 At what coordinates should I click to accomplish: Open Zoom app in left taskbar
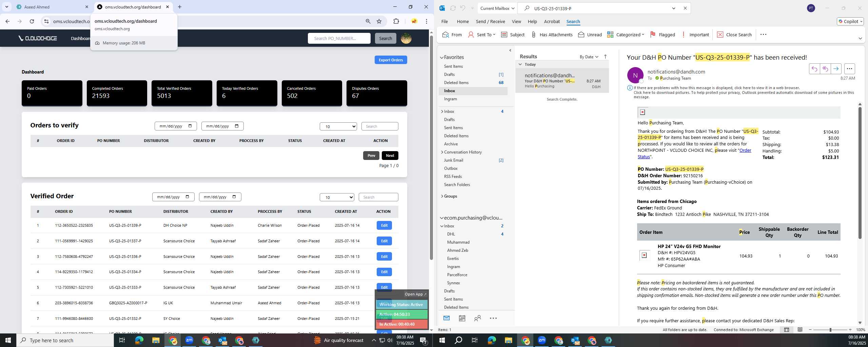(189, 340)
